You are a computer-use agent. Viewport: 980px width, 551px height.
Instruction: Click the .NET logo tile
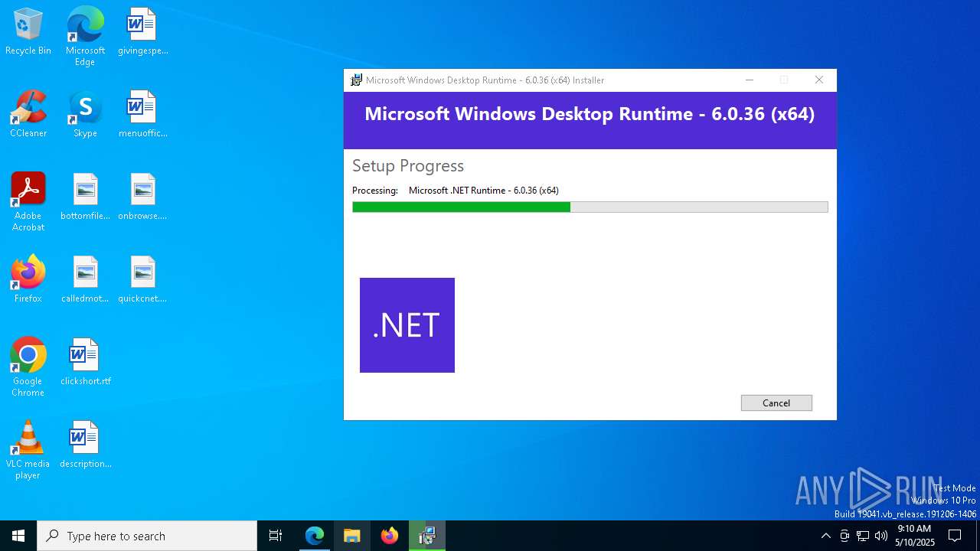407,325
